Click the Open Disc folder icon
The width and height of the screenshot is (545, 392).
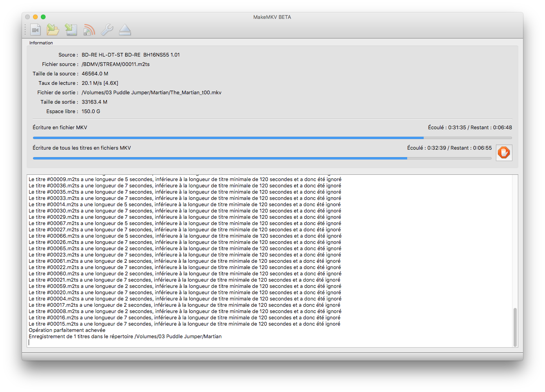click(53, 30)
